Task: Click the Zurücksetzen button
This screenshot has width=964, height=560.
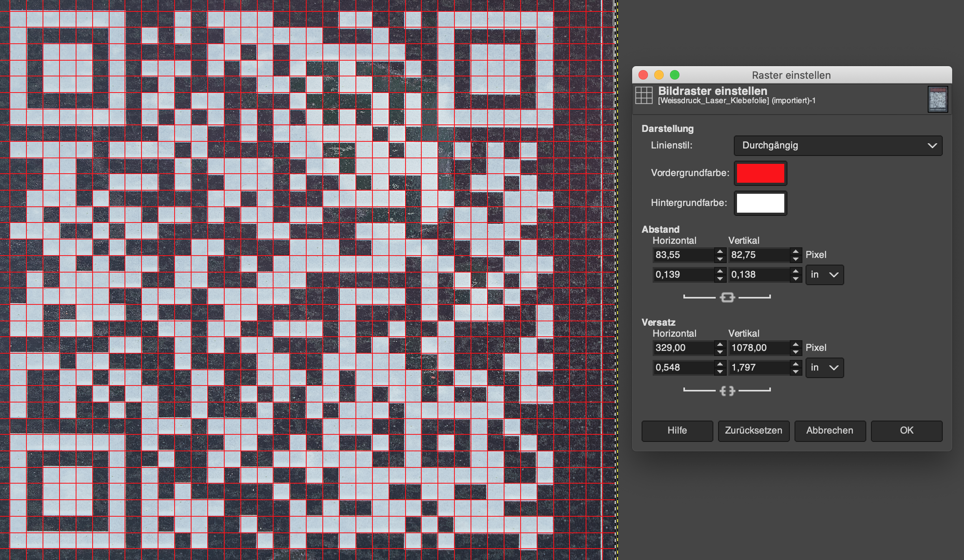Action: 754,430
